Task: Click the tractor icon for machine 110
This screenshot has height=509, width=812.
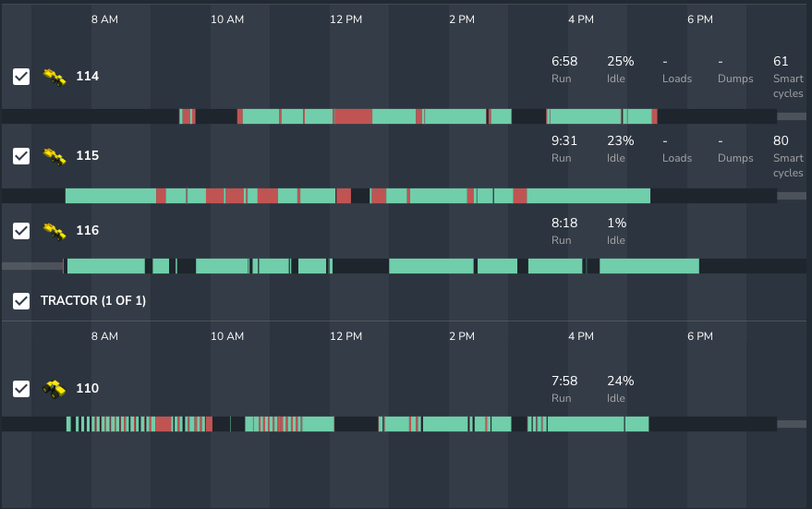Action: 55,389
